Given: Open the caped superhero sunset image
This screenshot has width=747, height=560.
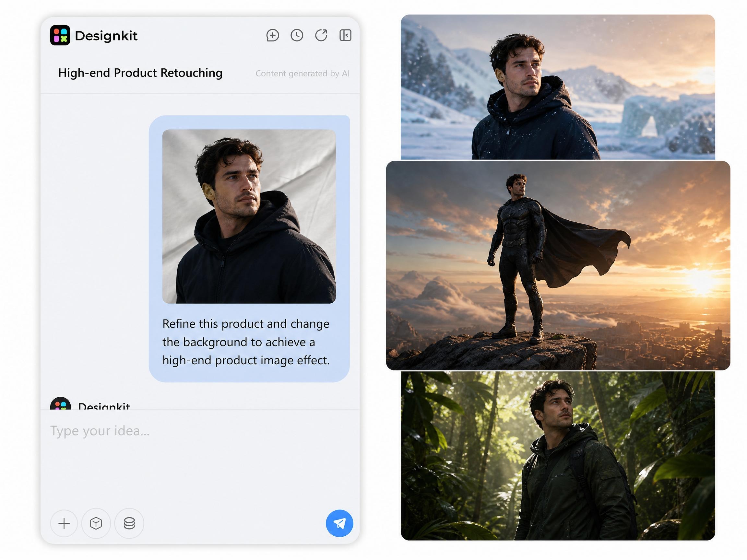Looking at the screenshot, I should [x=558, y=265].
